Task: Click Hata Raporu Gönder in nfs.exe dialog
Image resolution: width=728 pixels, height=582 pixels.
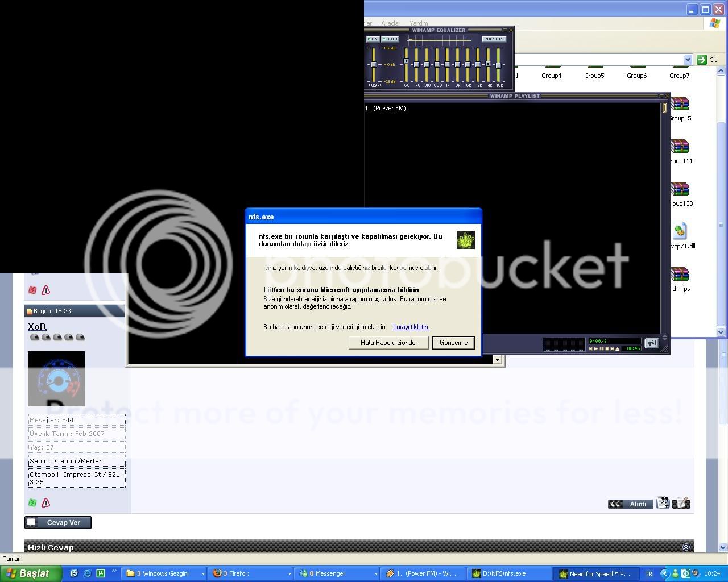Action: (388, 343)
